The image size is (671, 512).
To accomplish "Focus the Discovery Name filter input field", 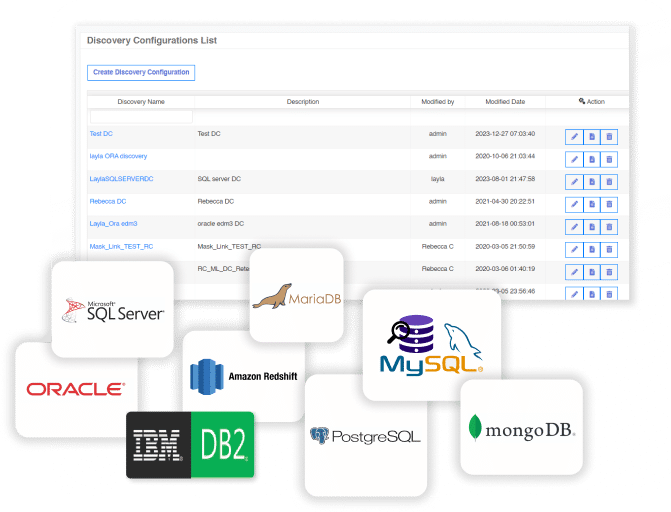I will (x=141, y=116).
